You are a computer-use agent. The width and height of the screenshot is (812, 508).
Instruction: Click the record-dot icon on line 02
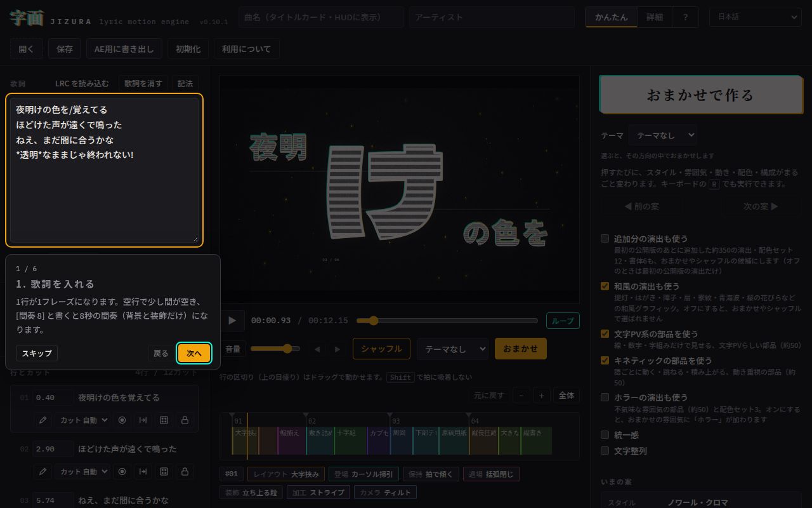122,472
